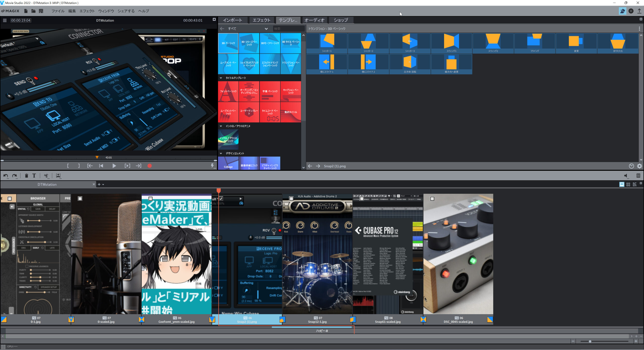Jump to range start button

click(x=90, y=166)
